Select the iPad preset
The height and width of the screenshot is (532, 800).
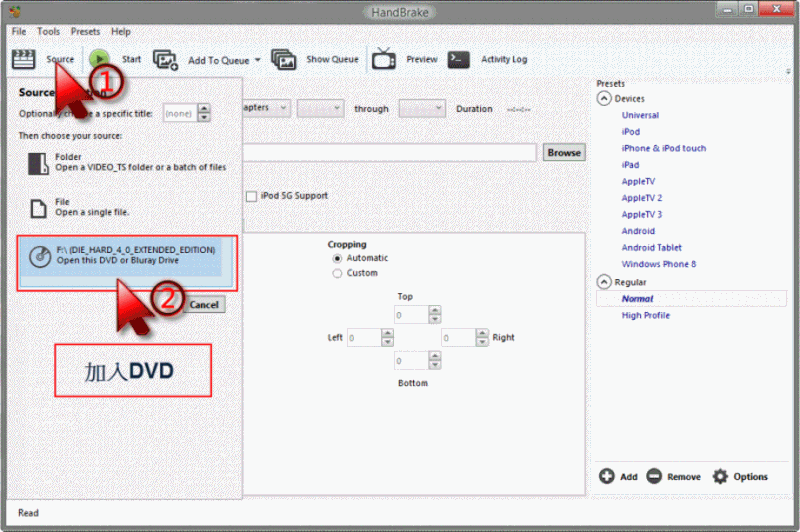pyautogui.click(x=630, y=165)
